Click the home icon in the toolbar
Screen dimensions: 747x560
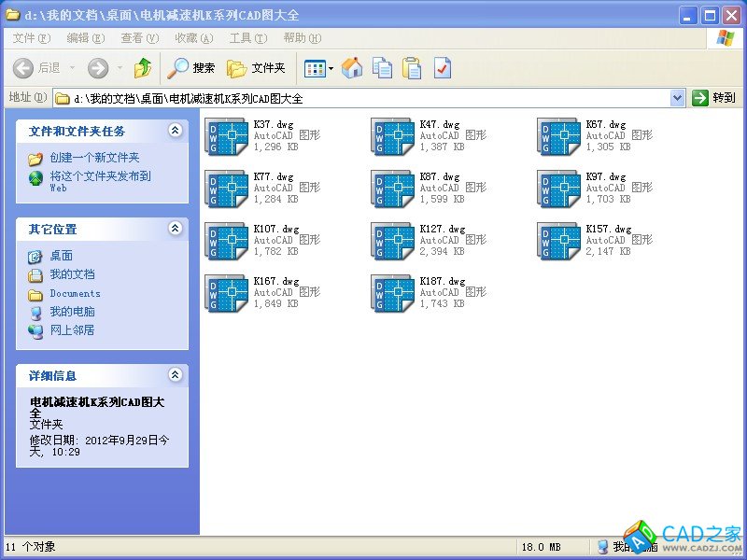(x=352, y=67)
